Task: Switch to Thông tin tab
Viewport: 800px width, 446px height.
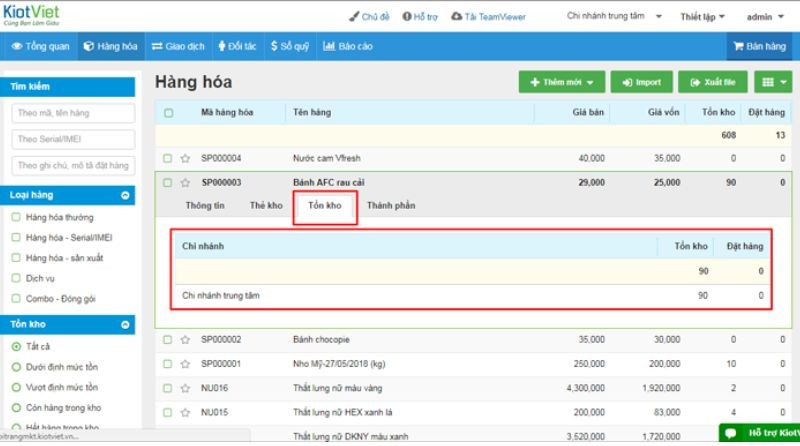Action: click(205, 205)
